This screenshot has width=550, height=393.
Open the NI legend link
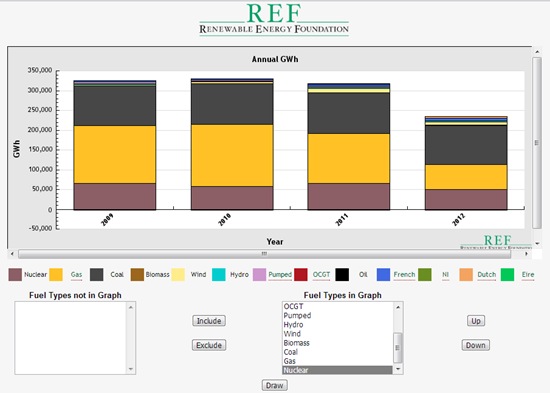coord(445,275)
